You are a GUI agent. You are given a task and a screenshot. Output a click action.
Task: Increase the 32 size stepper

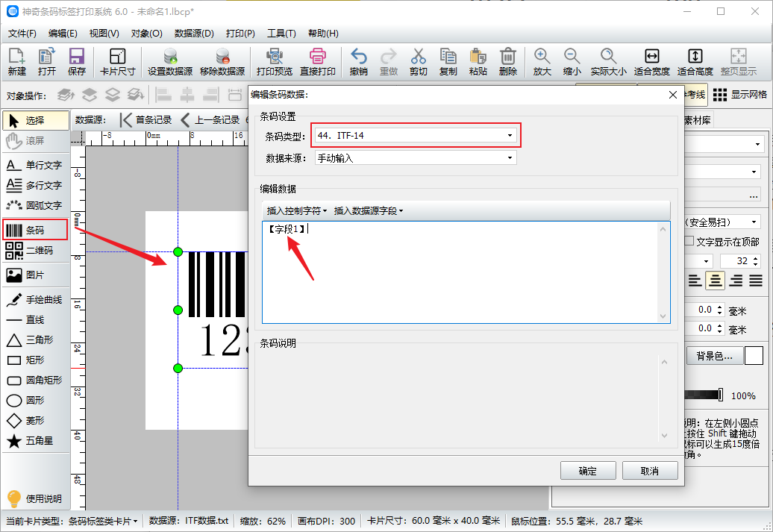click(756, 258)
